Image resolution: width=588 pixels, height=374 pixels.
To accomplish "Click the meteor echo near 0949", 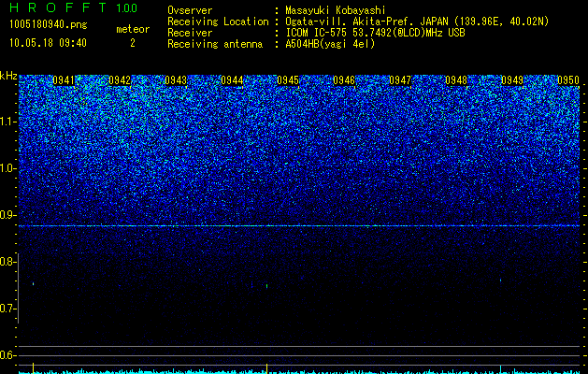I will pyautogui.click(x=501, y=280).
